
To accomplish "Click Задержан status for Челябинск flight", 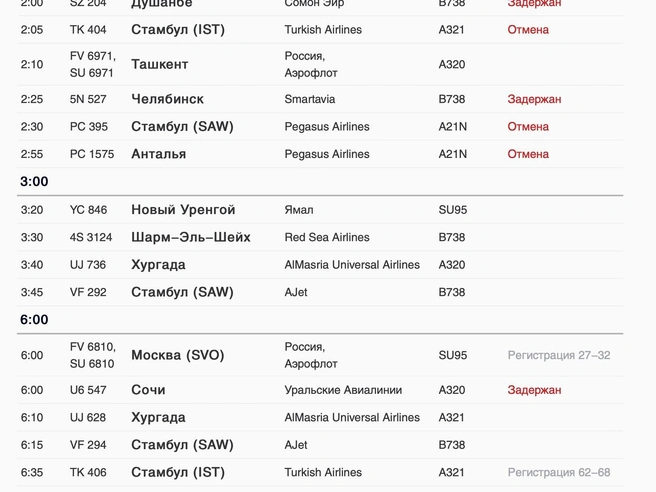I will tap(534, 100).
